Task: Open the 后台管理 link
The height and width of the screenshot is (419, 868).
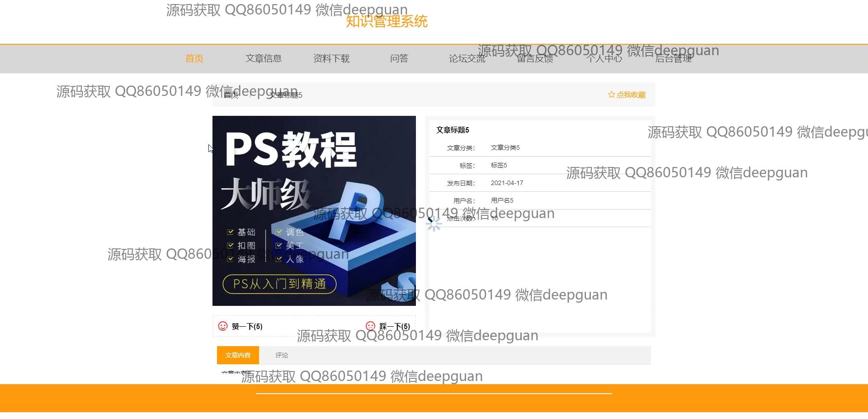Action: pyautogui.click(x=674, y=58)
